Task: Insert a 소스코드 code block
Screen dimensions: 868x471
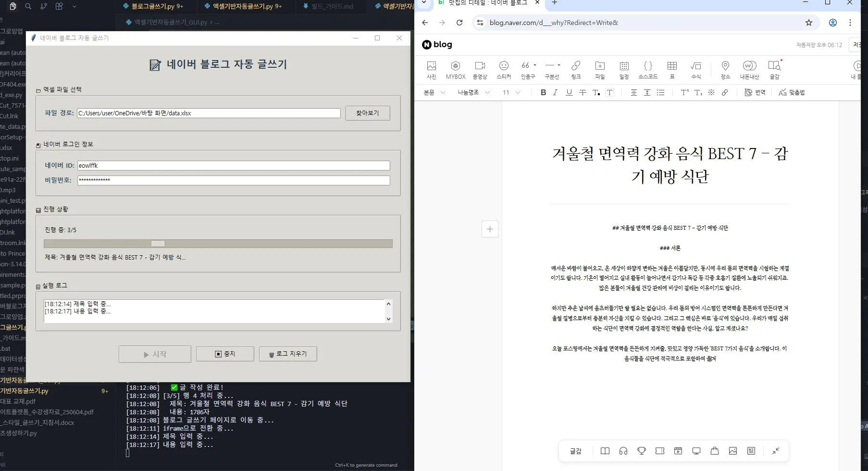Action: tap(648, 69)
